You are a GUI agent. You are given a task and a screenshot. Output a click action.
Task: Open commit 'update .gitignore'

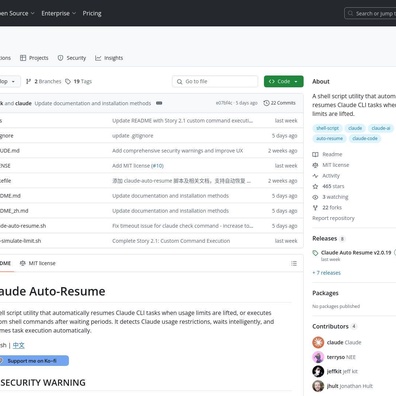(x=133, y=136)
